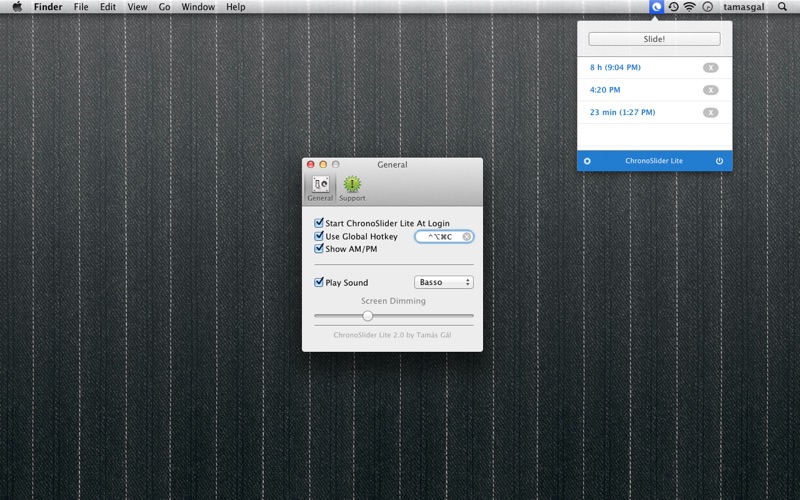The height and width of the screenshot is (500, 800).
Task: Open Time Machine menu bar icon
Action: pos(673,7)
